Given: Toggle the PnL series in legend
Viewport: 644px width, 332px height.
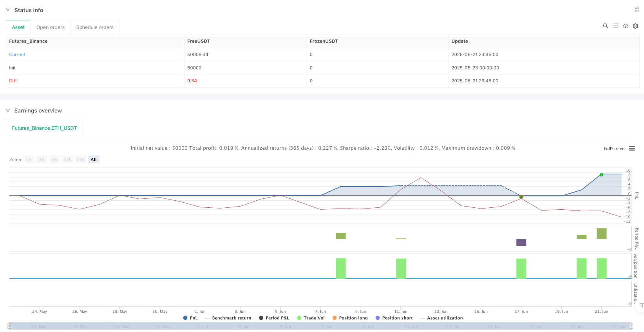Looking at the screenshot, I should (x=190, y=318).
